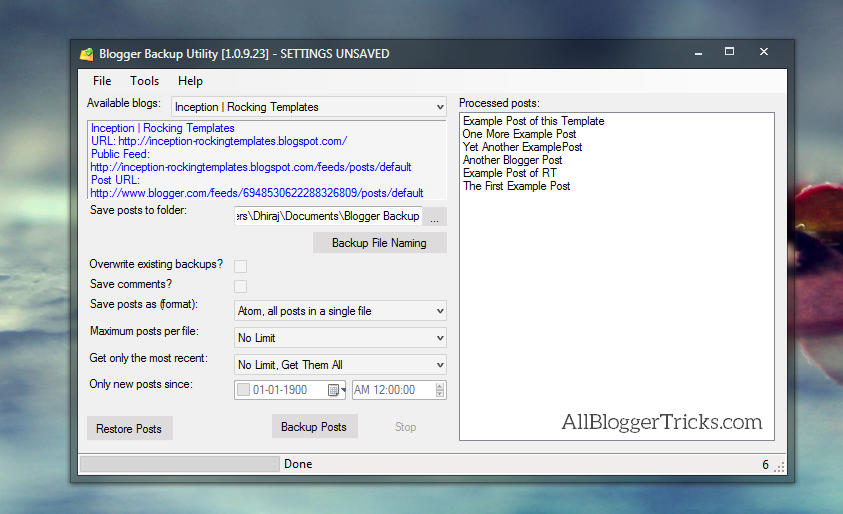
Task: Open the Tools menu
Action: tap(144, 81)
